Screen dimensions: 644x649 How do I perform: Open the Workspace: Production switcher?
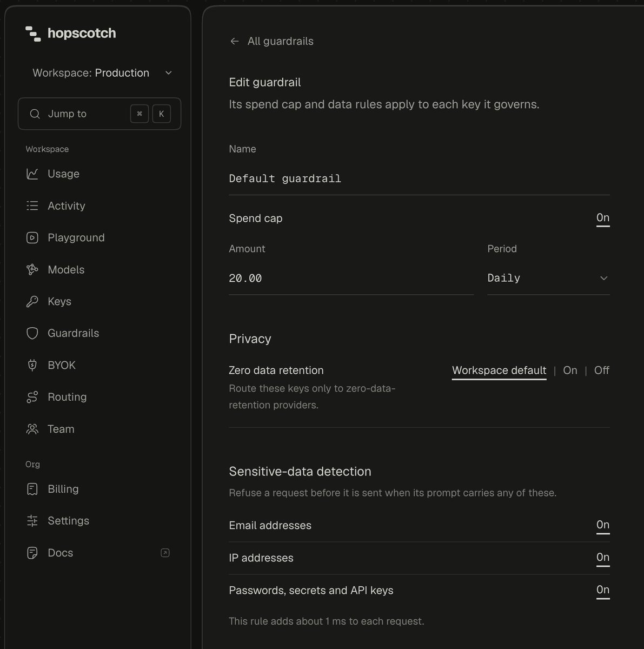pos(102,73)
